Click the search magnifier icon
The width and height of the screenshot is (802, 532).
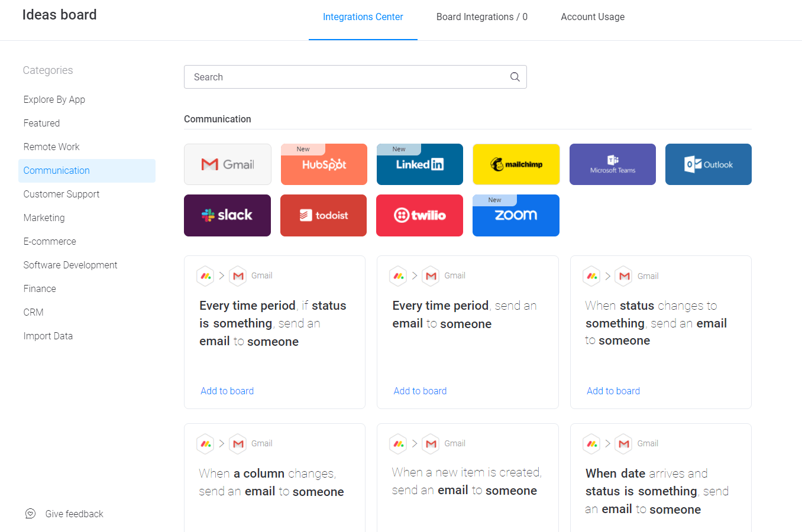[515, 77]
